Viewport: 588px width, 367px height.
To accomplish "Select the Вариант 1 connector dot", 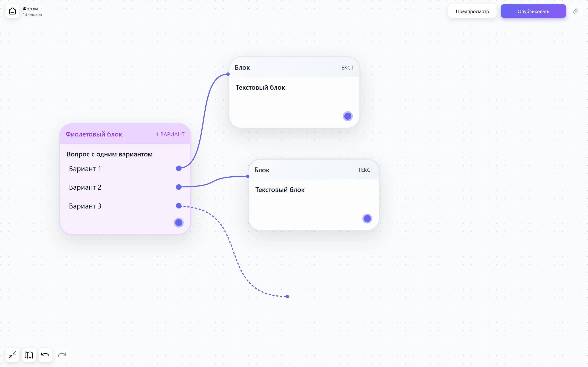I will pyautogui.click(x=179, y=168).
